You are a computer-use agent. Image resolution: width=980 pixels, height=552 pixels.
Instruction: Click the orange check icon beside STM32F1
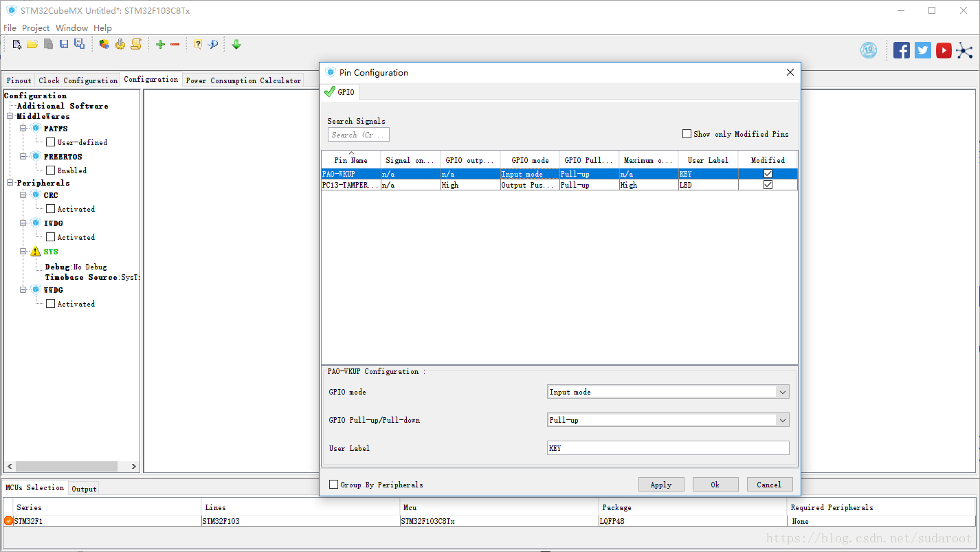point(8,520)
